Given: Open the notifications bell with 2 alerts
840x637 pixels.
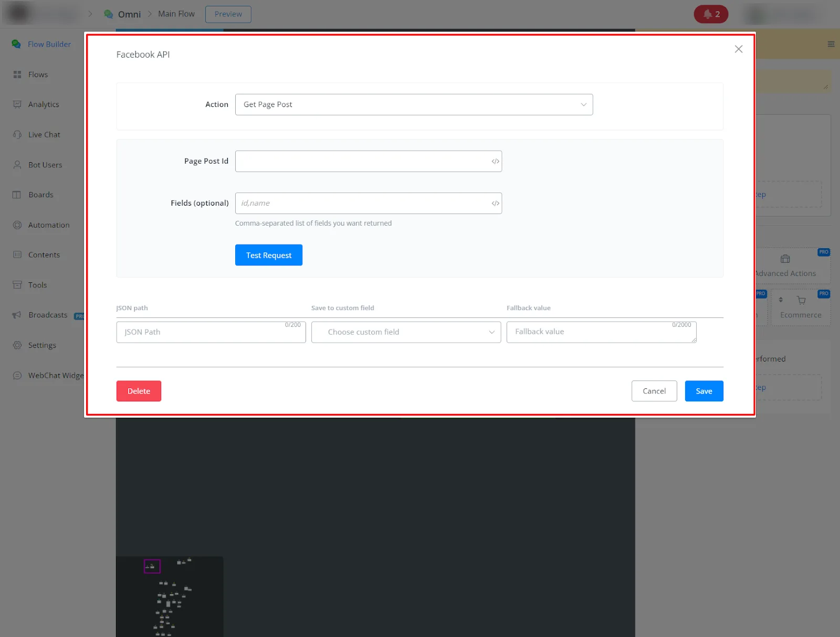Looking at the screenshot, I should [711, 14].
